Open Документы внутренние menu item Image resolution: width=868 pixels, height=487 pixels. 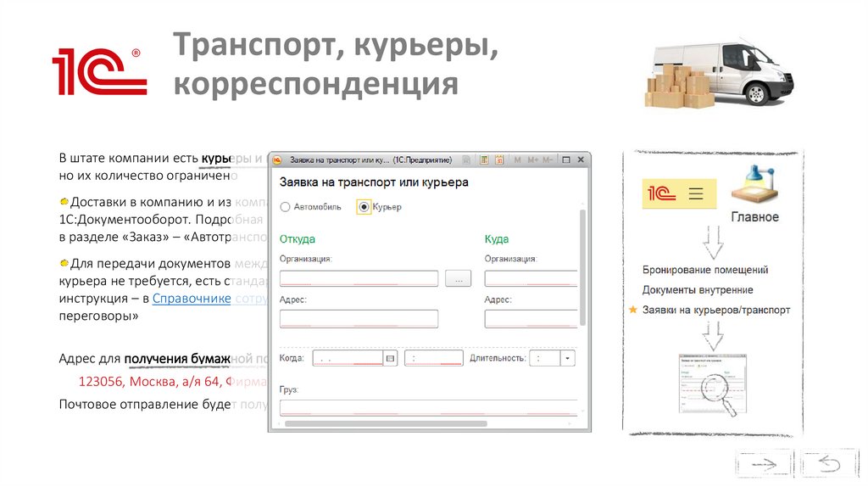tap(698, 290)
